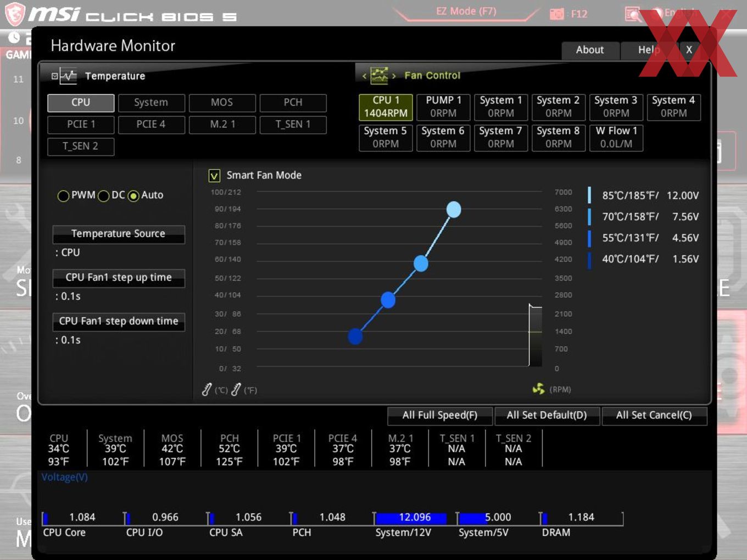Click the All Full Speed(F) button
This screenshot has width=747, height=560.
point(440,416)
